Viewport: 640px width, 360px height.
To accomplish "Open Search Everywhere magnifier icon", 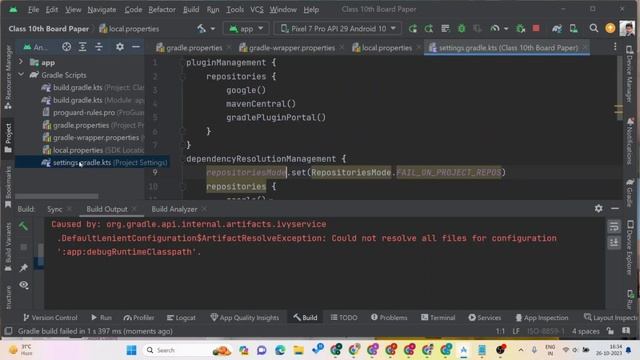I will click(593, 28).
